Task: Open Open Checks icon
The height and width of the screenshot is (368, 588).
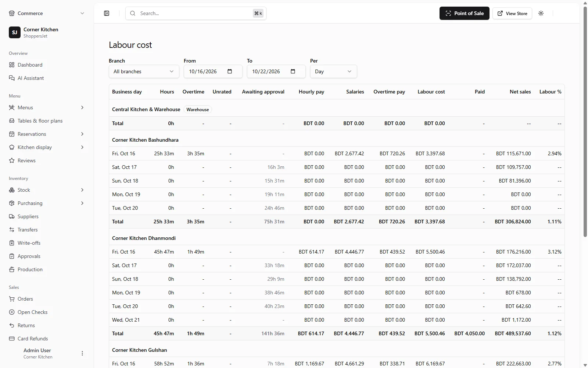Action: (x=12, y=312)
